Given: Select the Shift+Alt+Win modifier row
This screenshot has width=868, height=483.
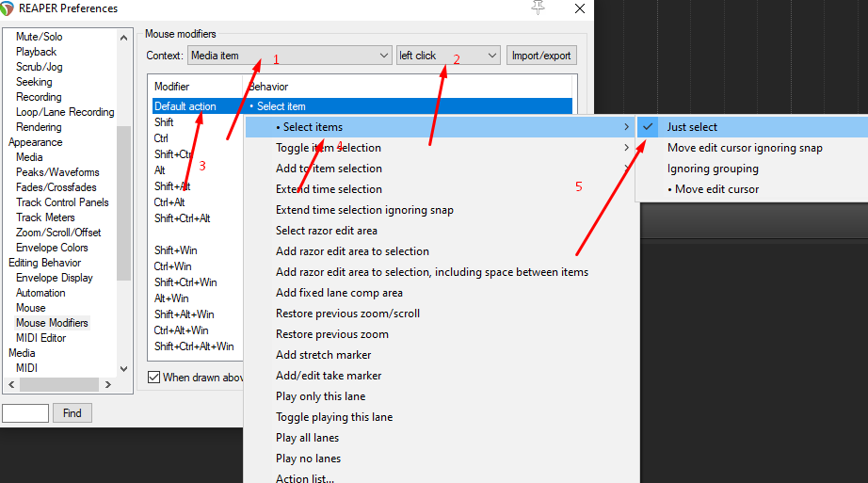Looking at the screenshot, I should pos(185,314).
